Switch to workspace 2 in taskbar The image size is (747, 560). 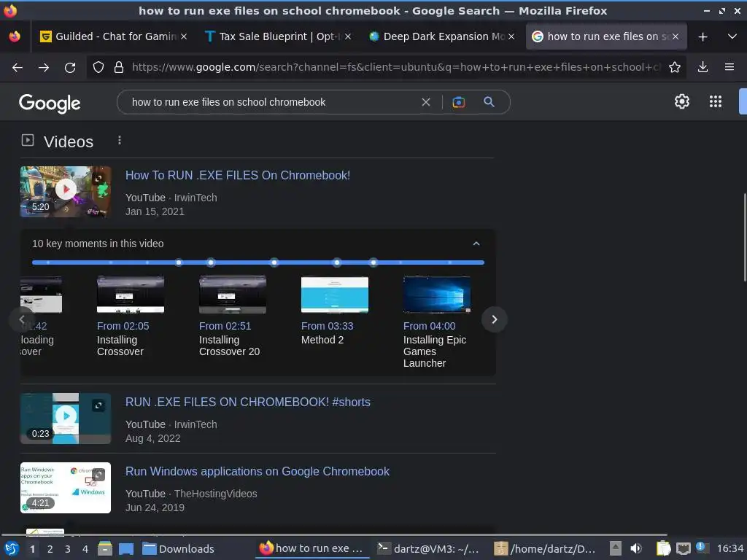pyautogui.click(x=50, y=549)
